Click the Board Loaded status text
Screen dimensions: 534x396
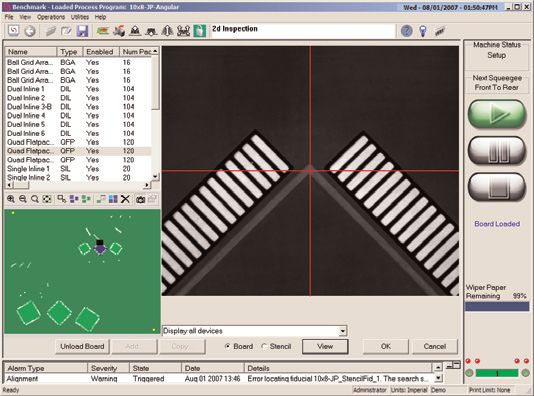(x=497, y=224)
